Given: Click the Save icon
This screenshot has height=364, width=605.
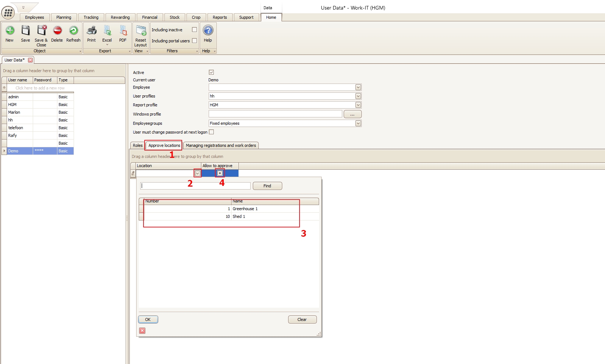Looking at the screenshot, I should coord(25,31).
